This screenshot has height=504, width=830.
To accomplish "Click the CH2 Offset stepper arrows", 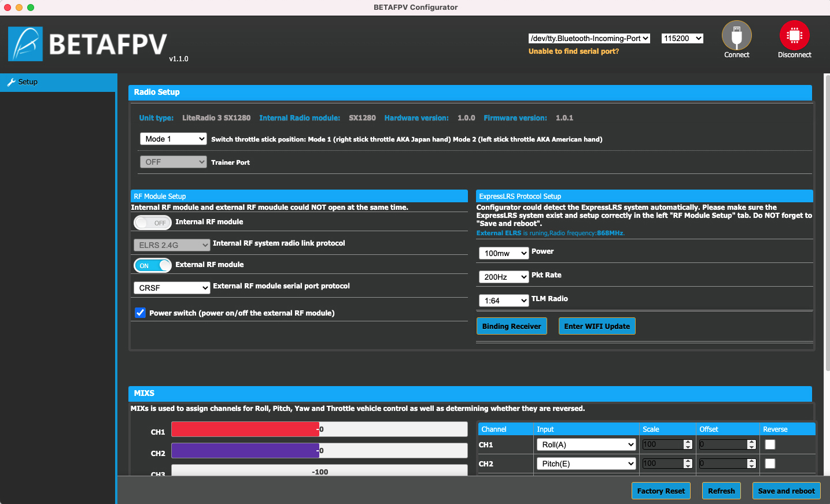I will tap(751, 464).
